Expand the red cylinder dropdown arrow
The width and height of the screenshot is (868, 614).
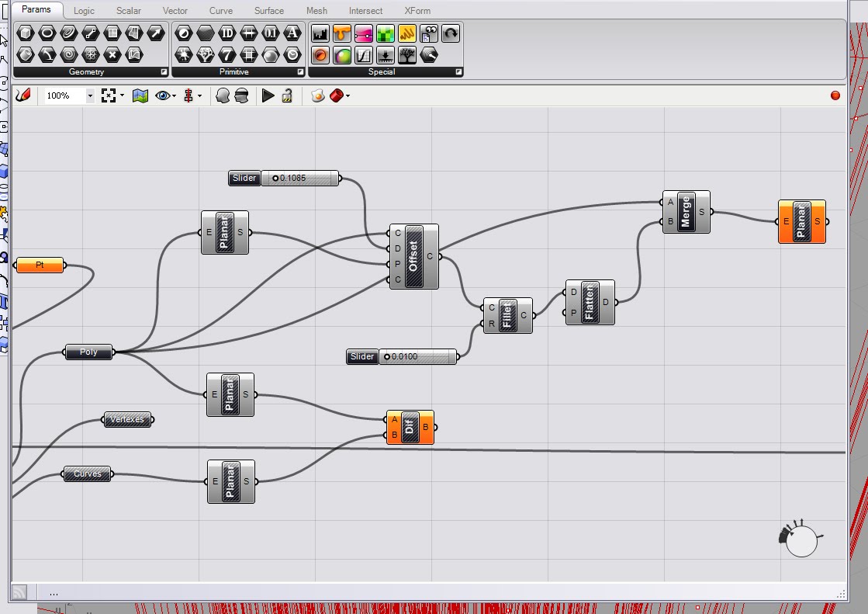[348, 96]
